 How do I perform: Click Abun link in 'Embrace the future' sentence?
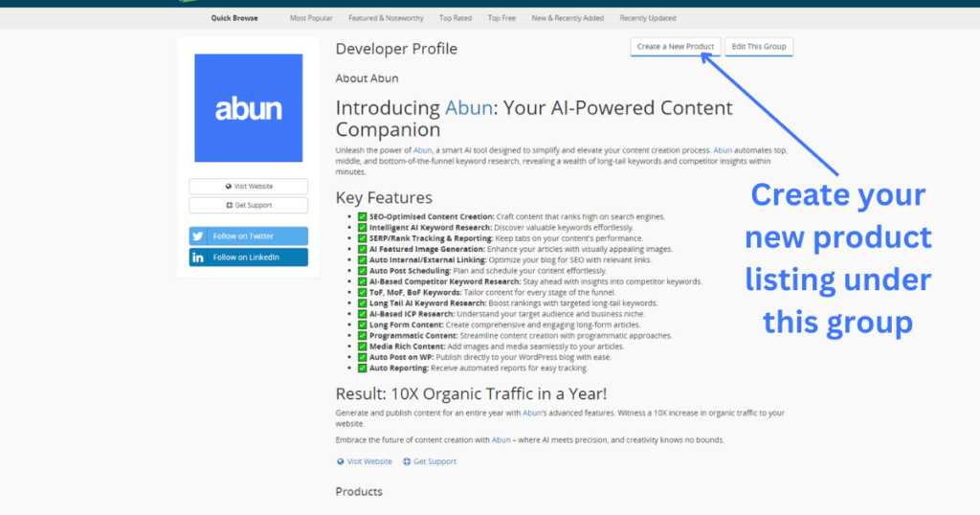[501, 440]
